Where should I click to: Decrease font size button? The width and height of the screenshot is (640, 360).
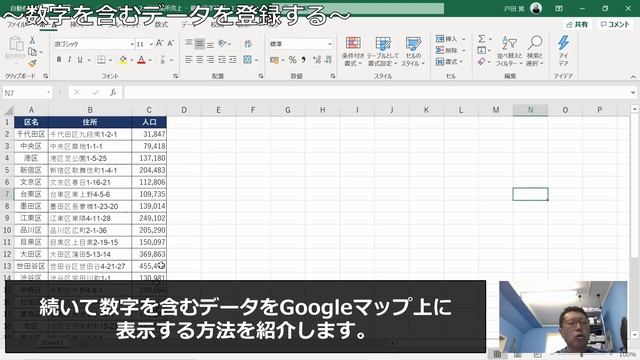(171, 43)
